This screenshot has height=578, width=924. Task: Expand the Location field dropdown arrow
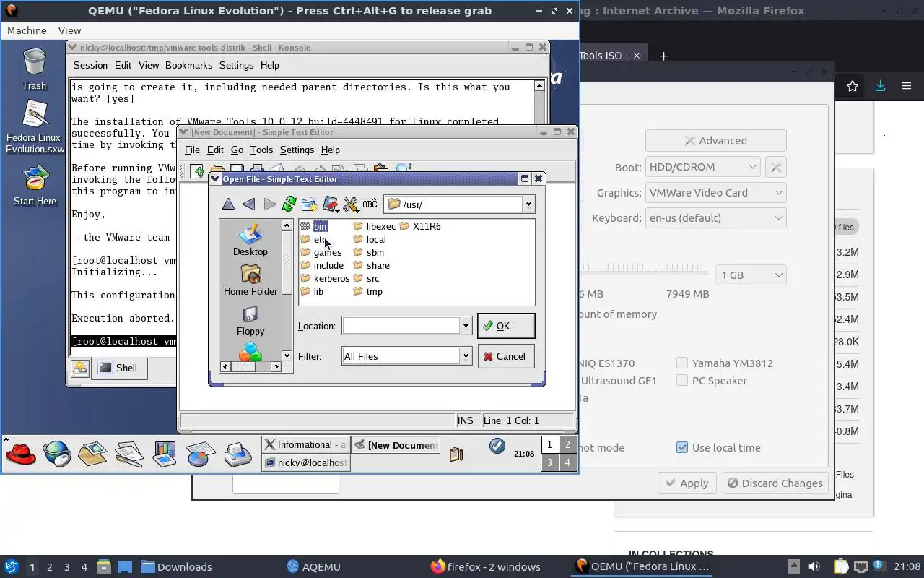pyautogui.click(x=466, y=326)
